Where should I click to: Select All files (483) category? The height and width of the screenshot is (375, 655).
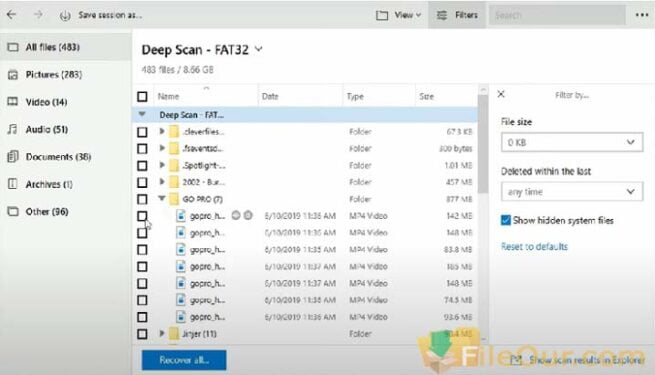[66, 47]
